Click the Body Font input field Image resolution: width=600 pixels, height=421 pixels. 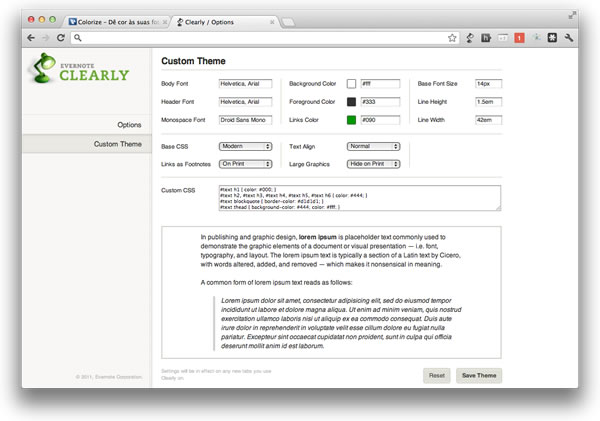point(245,84)
